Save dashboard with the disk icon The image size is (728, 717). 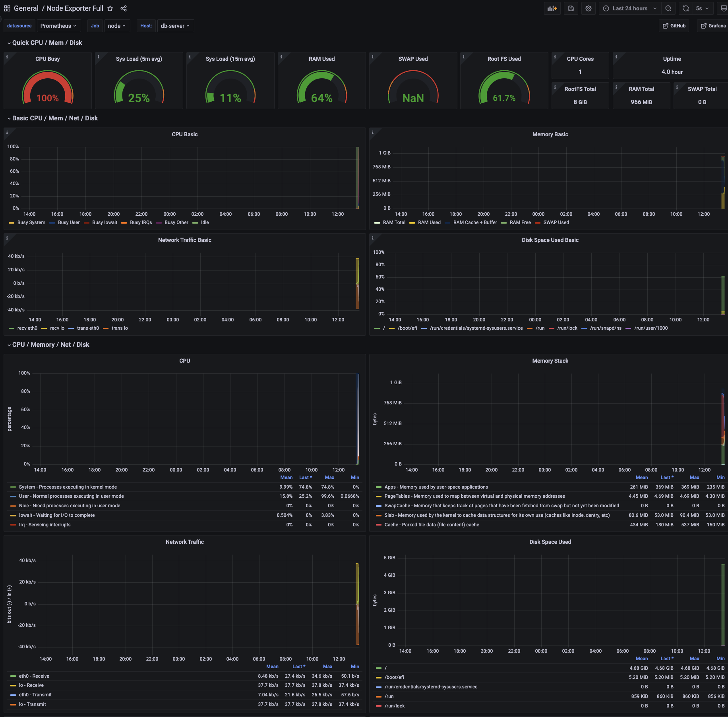pyautogui.click(x=571, y=8)
